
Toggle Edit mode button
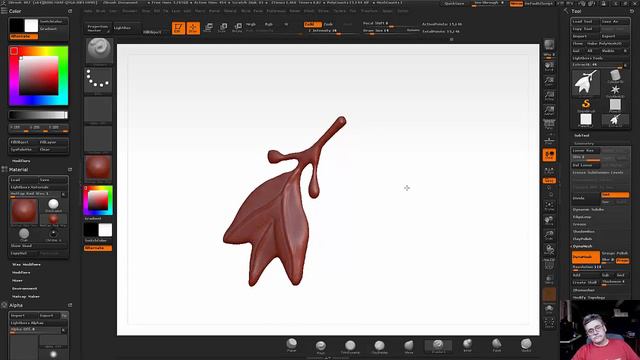(x=178, y=28)
